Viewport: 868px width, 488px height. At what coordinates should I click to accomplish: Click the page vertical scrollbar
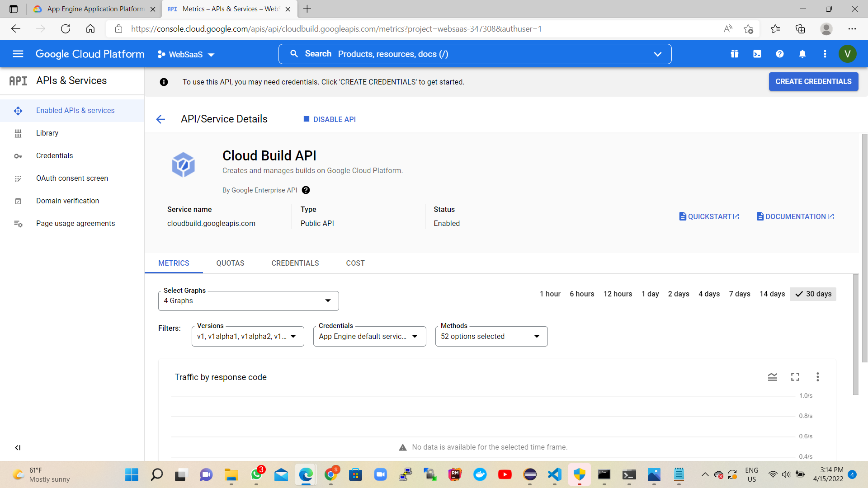864,248
